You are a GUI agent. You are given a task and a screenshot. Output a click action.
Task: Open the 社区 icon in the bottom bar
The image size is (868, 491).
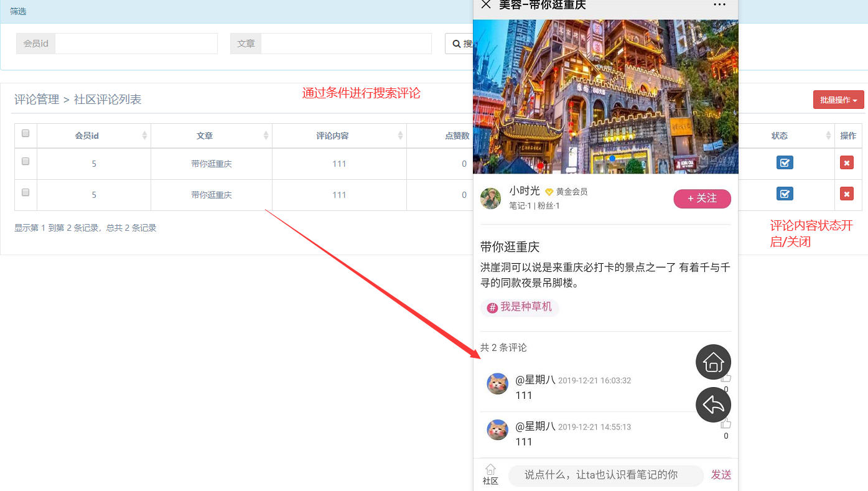coord(490,475)
